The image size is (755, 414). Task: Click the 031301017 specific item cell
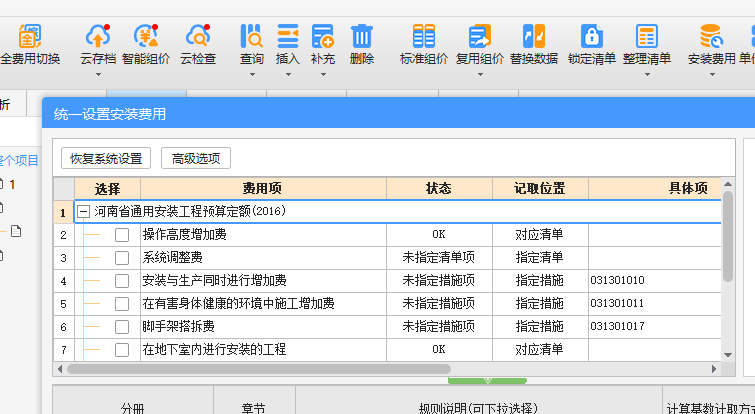(x=655, y=327)
